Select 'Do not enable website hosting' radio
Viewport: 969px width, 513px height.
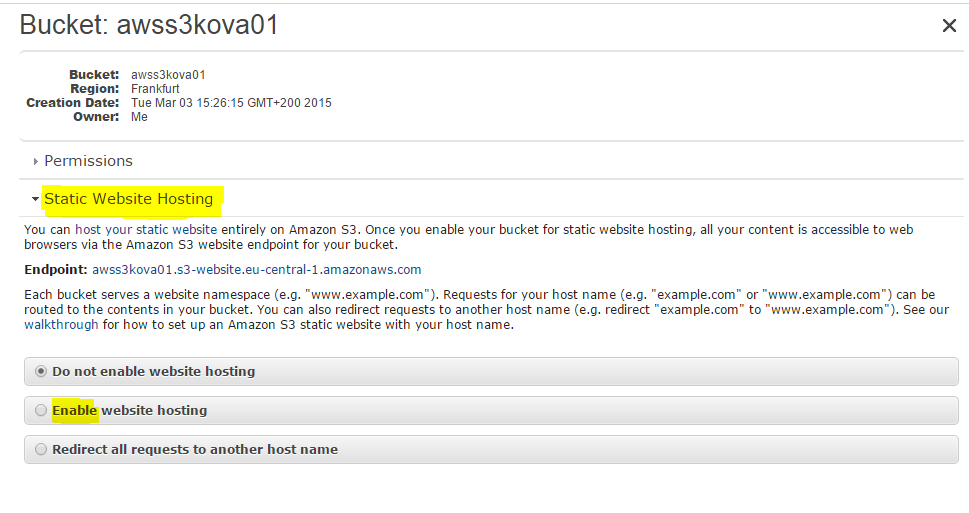[x=41, y=371]
